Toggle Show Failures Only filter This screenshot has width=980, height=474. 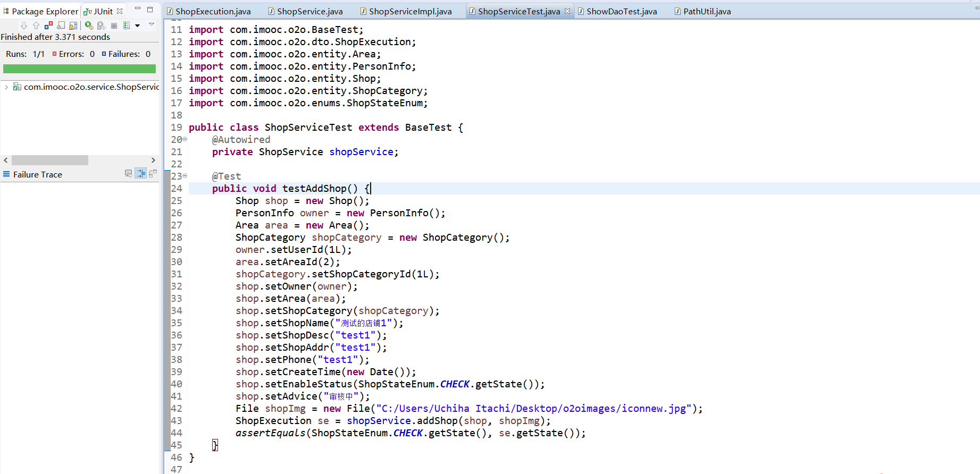tap(49, 26)
